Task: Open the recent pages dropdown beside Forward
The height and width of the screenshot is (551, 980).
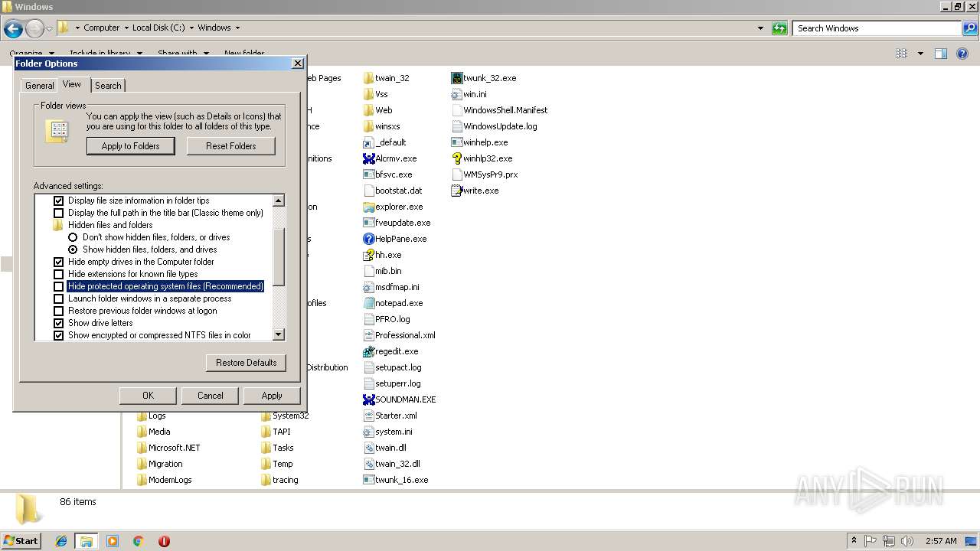Action: (49, 29)
